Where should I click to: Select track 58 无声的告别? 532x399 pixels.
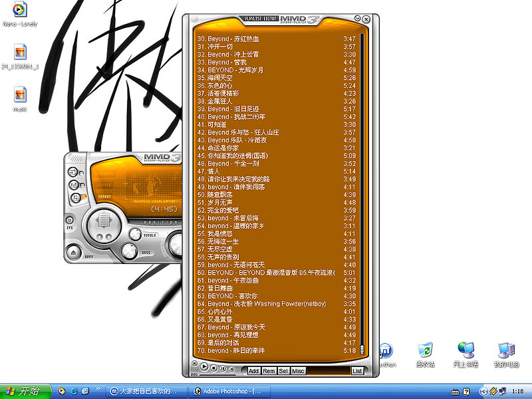point(277,257)
